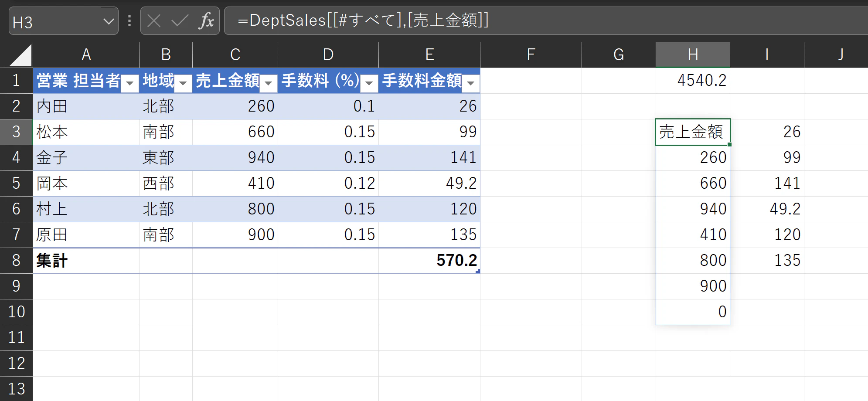This screenshot has height=401, width=868.
Task: Select column I header
Action: (x=767, y=55)
